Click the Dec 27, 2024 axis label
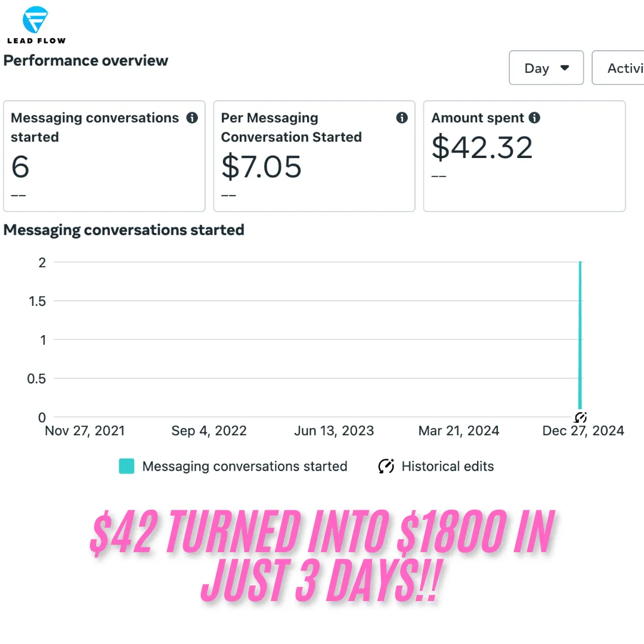 tap(583, 431)
